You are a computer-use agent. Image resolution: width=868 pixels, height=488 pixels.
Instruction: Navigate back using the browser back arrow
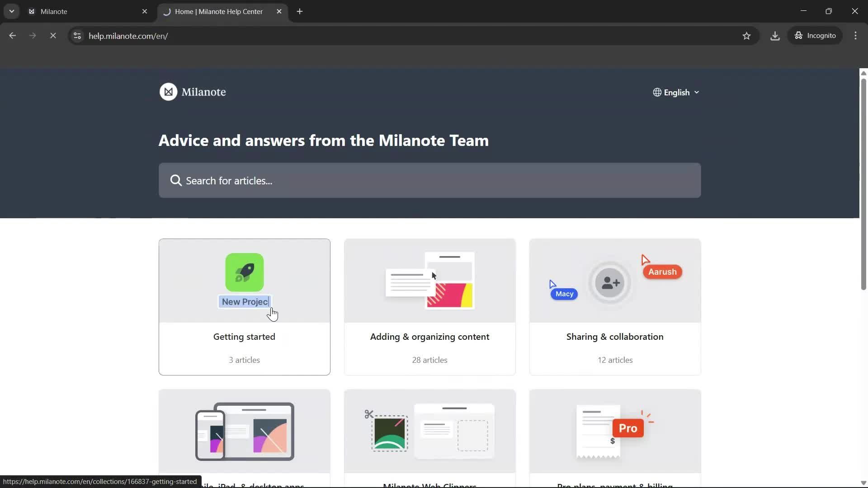coord(12,36)
